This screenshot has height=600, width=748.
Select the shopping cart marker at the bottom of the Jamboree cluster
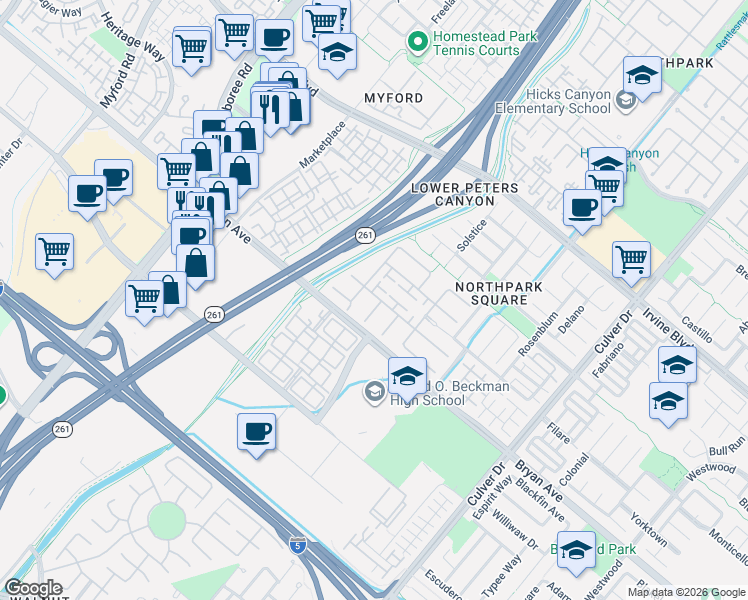click(x=144, y=302)
